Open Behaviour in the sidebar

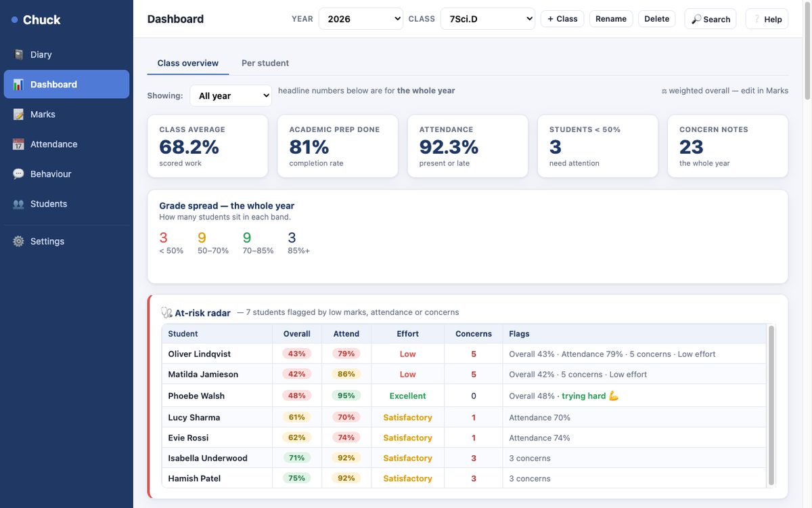point(66,174)
